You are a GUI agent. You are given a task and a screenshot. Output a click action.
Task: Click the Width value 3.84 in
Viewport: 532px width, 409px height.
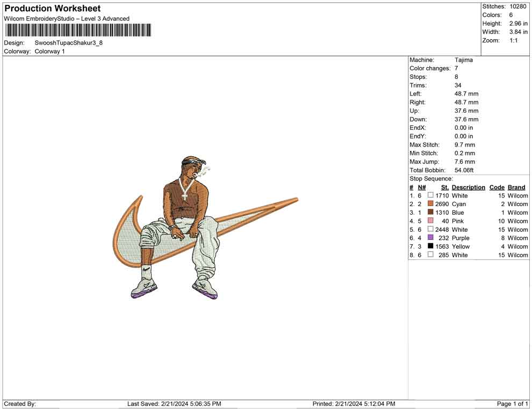coord(519,32)
